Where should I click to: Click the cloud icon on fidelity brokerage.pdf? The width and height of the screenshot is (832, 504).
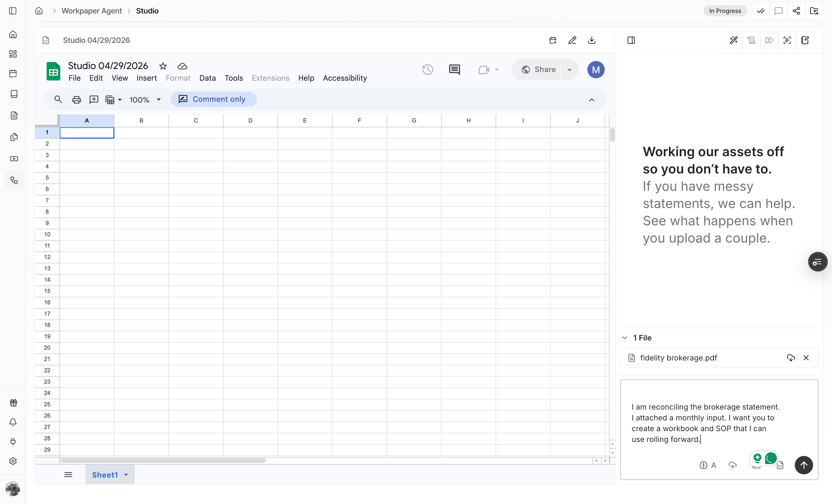791,357
